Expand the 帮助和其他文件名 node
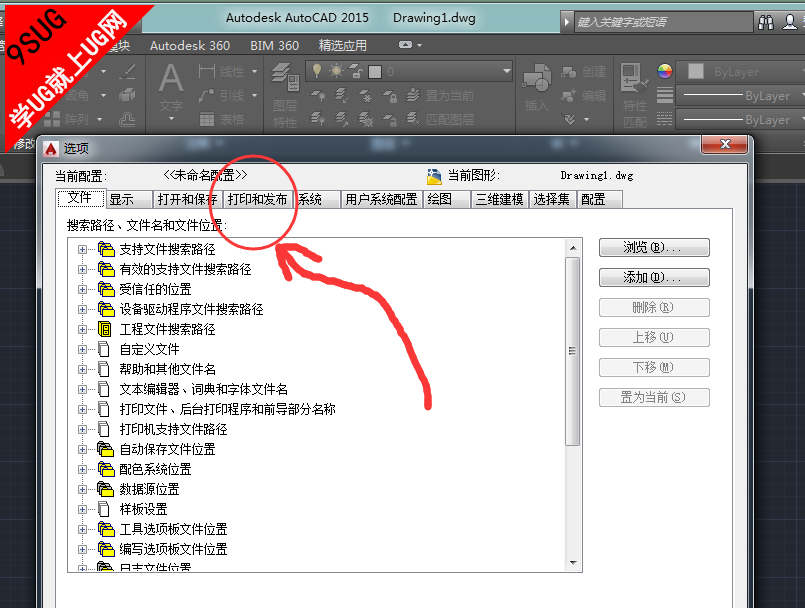 (82, 370)
